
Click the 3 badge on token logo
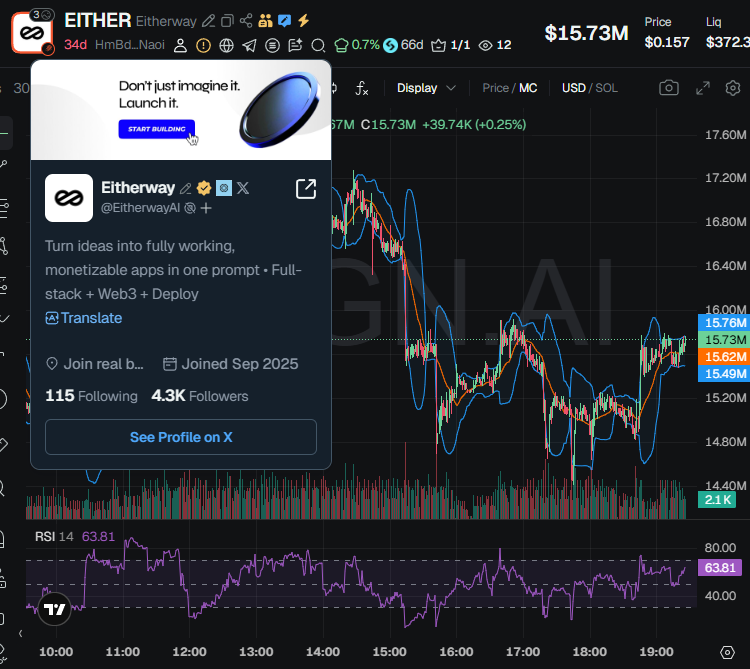pyautogui.click(x=42, y=15)
